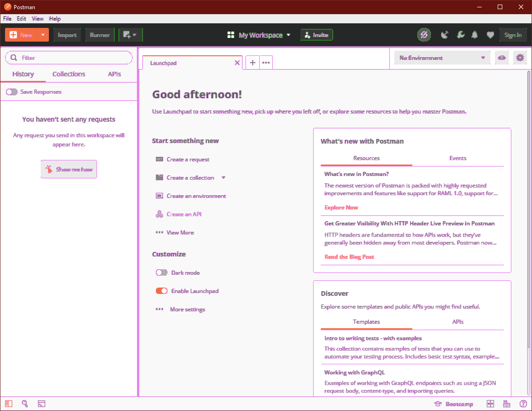Open the manage environments gear icon
Screen dimensions: 532x411
(520, 58)
